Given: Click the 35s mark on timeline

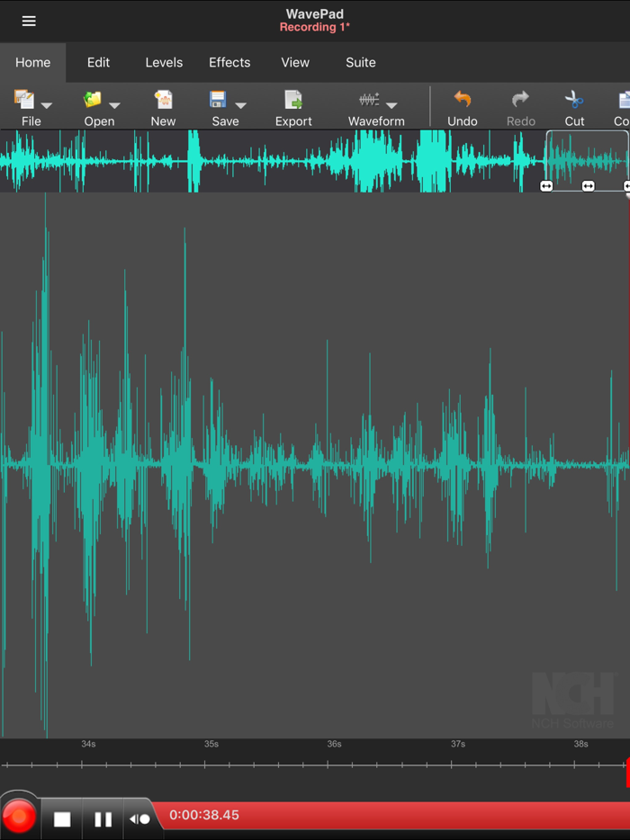Looking at the screenshot, I should tap(211, 744).
